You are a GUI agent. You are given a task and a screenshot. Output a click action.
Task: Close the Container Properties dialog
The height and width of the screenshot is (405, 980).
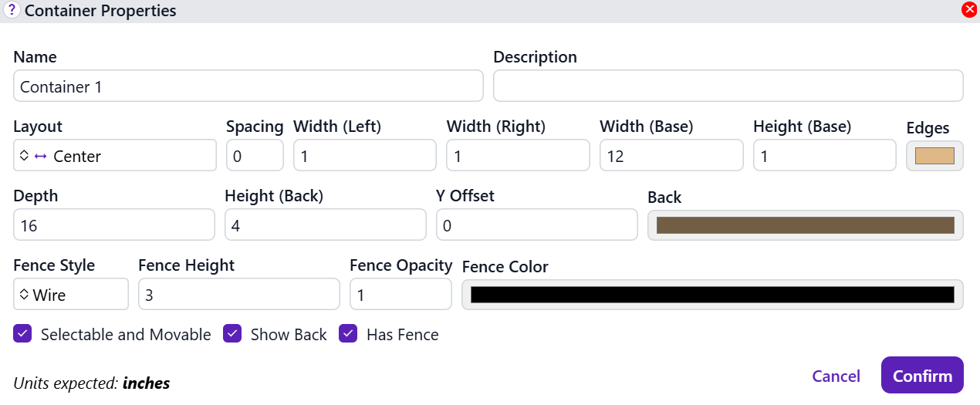969,10
